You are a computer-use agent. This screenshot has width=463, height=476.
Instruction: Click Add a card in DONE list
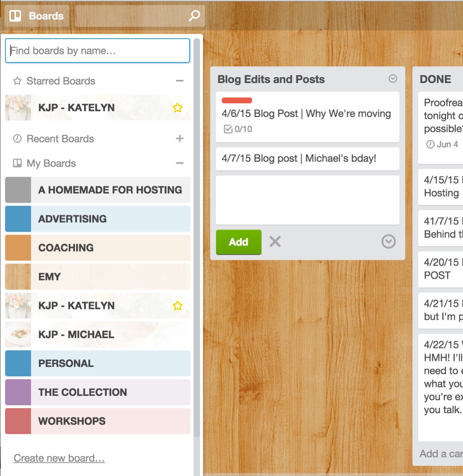coord(441,454)
